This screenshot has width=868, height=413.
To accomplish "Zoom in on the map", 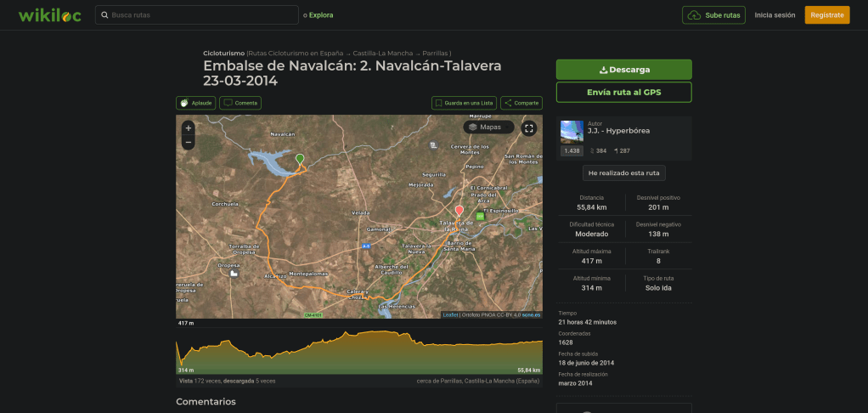I will point(189,128).
